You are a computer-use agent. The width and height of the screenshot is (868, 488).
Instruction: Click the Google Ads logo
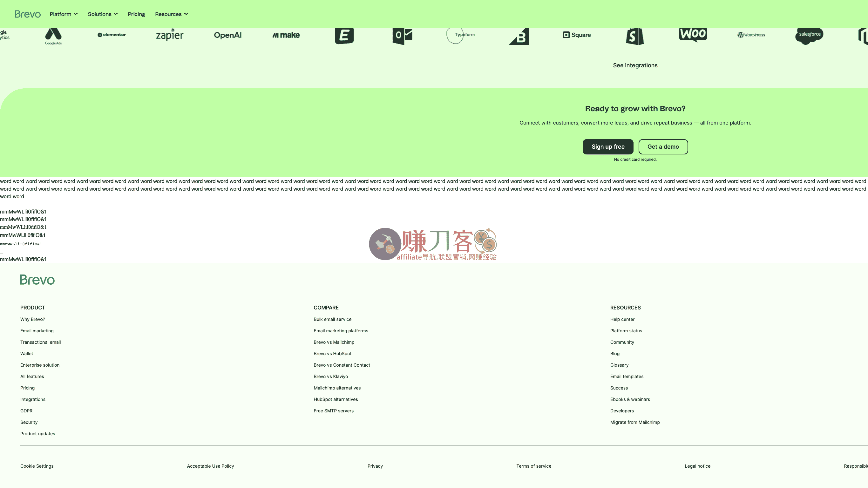[53, 36]
